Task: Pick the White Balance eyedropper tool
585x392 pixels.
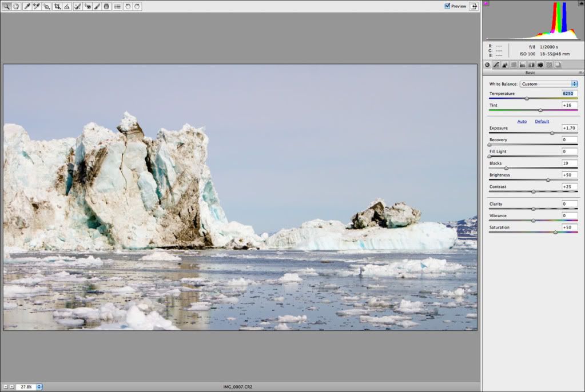Action: coord(27,6)
